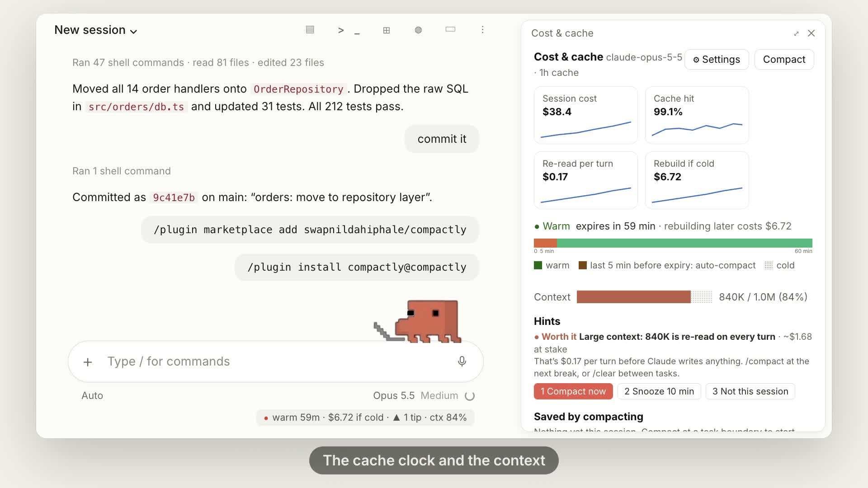Click the Auto mode label
The height and width of the screenshot is (488, 868).
tap(92, 396)
